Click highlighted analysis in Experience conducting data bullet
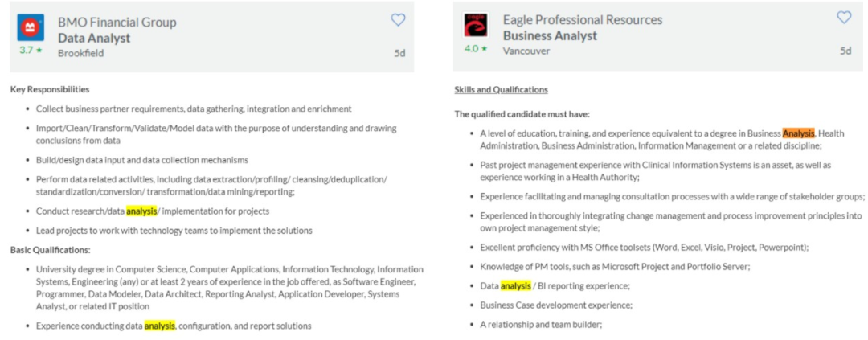868x340 pixels. pyautogui.click(x=159, y=326)
